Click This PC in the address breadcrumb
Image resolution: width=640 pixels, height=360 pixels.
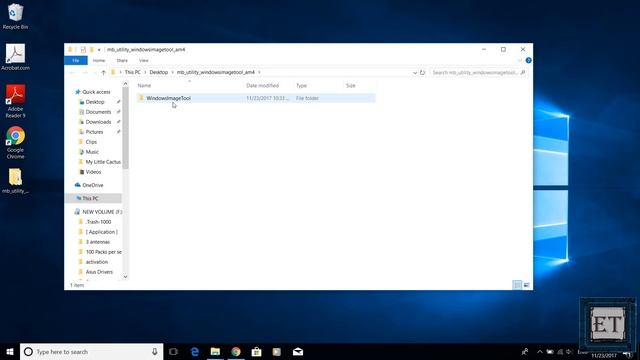click(x=133, y=72)
